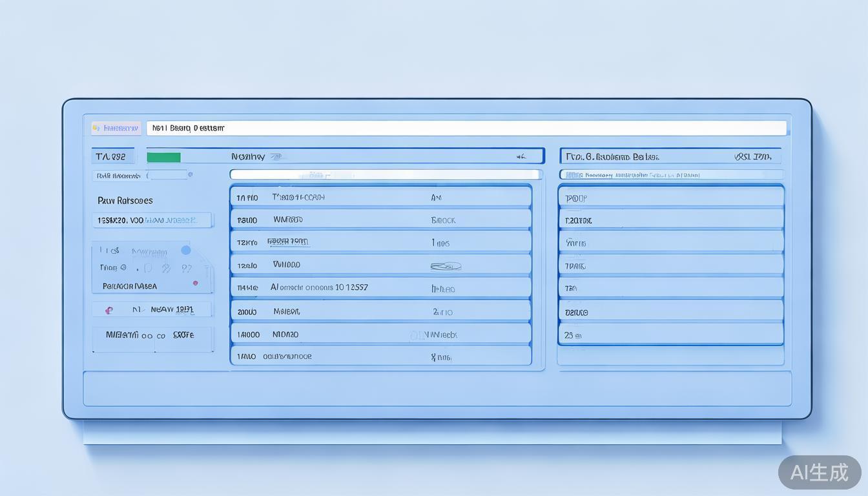The width and height of the screenshot is (868, 496).
Task: Click the green color bar near TA 092
Action: point(163,157)
